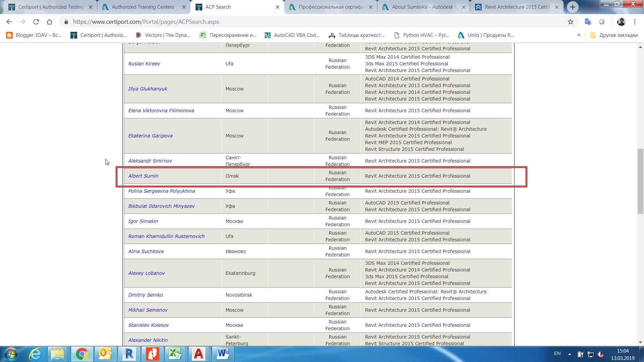Screen dimensions: 644x362
Task: Click the Windows Start button
Action: [x=11, y=354]
